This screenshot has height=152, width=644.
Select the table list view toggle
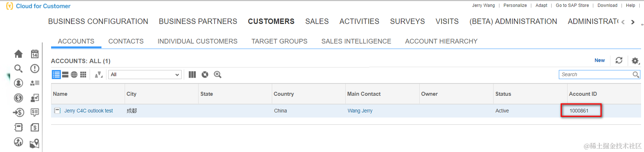[56, 74]
